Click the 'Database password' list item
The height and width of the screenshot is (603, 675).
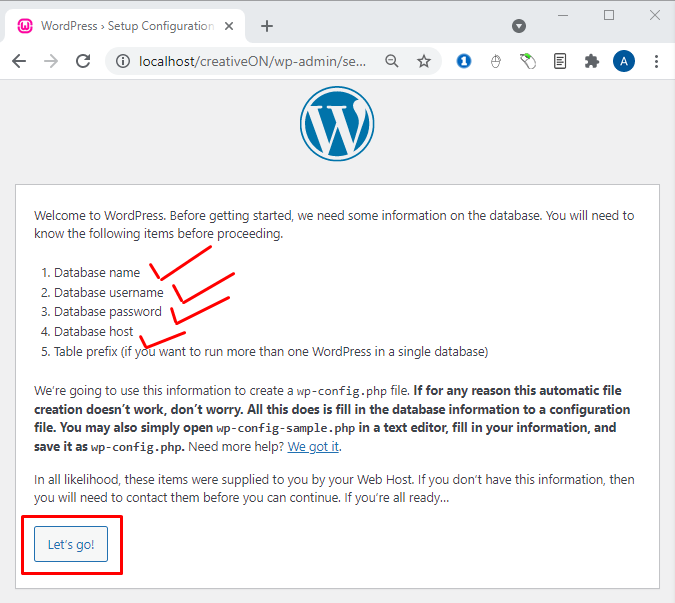click(x=108, y=312)
